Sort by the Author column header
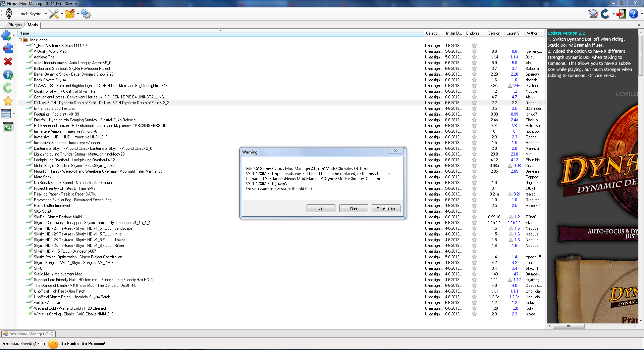Viewport: 644px width, 350px height. click(x=534, y=33)
